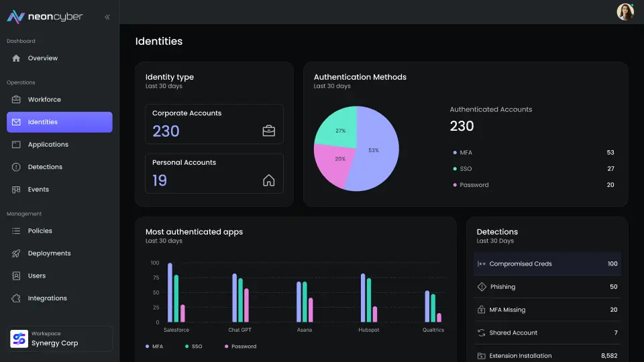The image size is (644, 362).
Task: Click the Policies list icon
Action: coord(16,231)
